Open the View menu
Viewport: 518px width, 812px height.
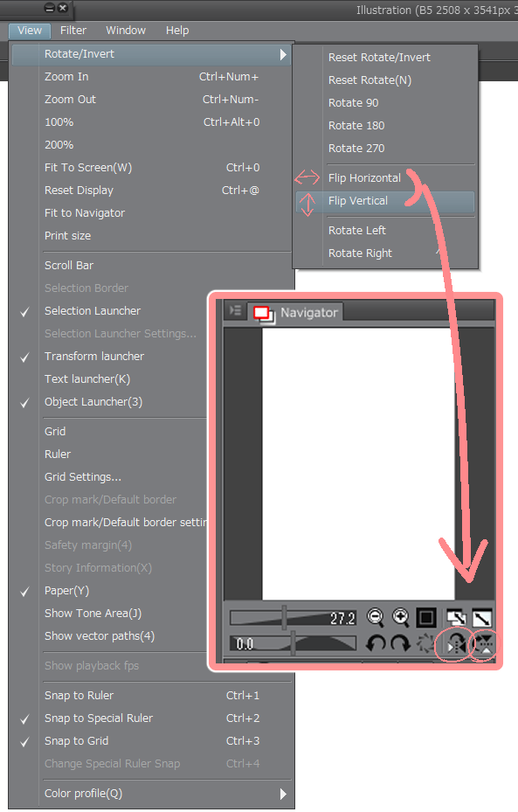point(30,31)
